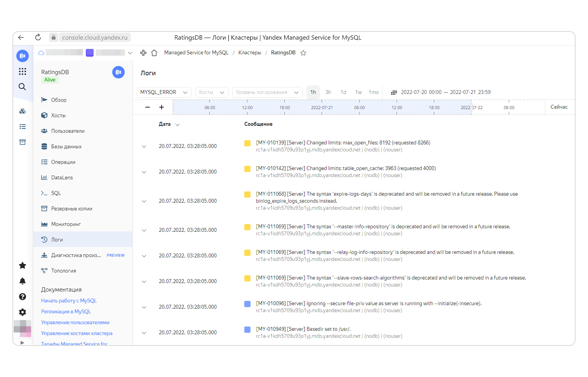Viewport: 588px width, 377px height.
Task: Open Репликация в MySQL documentation link
Action: (x=66, y=312)
